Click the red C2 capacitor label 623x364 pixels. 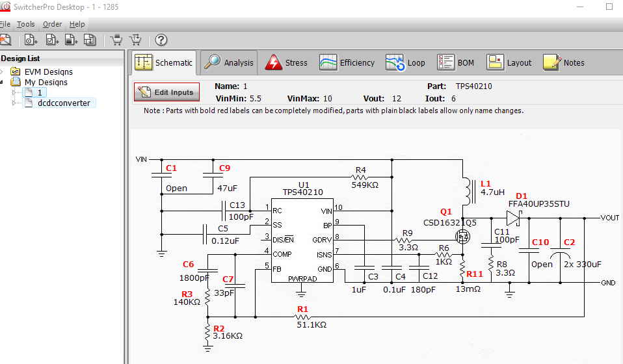point(570,242)
